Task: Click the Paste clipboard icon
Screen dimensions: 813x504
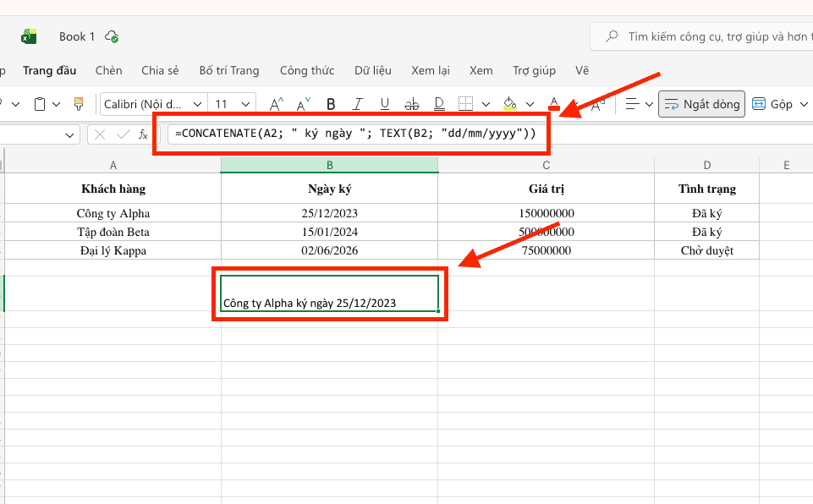Action: 40,104
